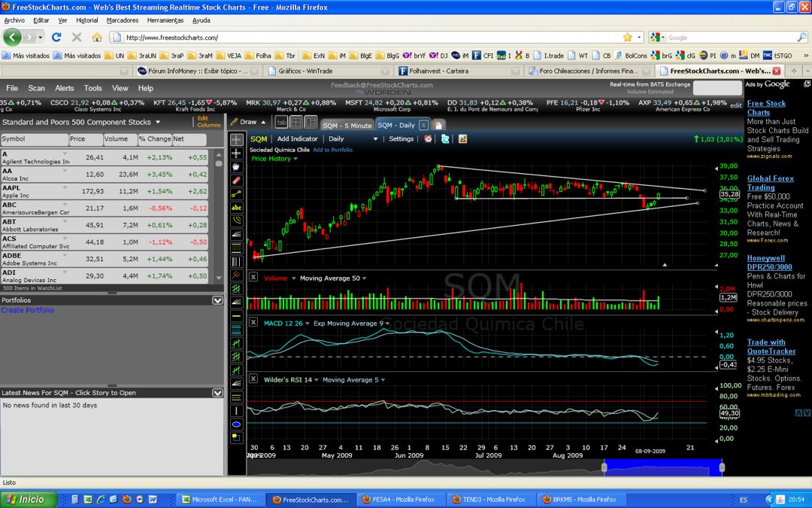Click the chart snapshot image icon
This screenshot has height=508, width=812.
click(462, 139)
